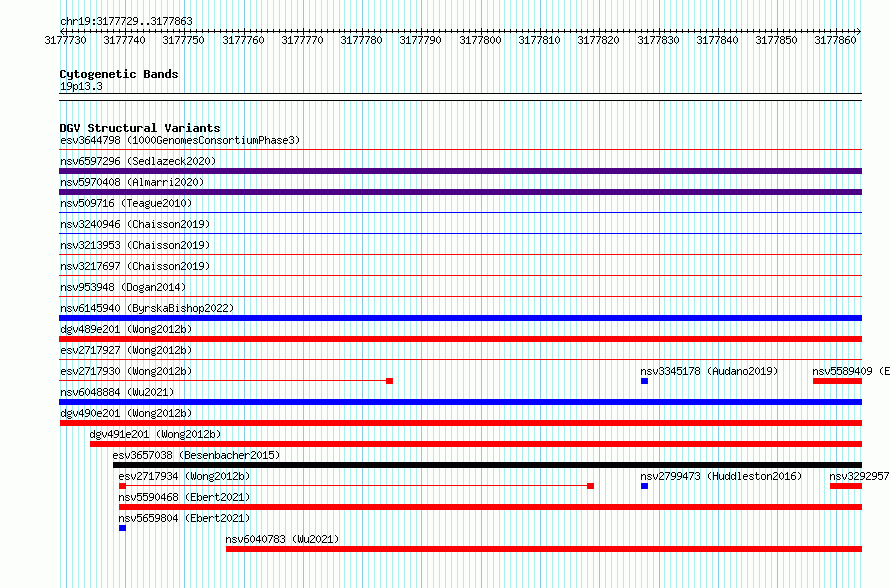
Task: Open variant nsv5590468 (Ebert2021) label
Action: (184, 497)
